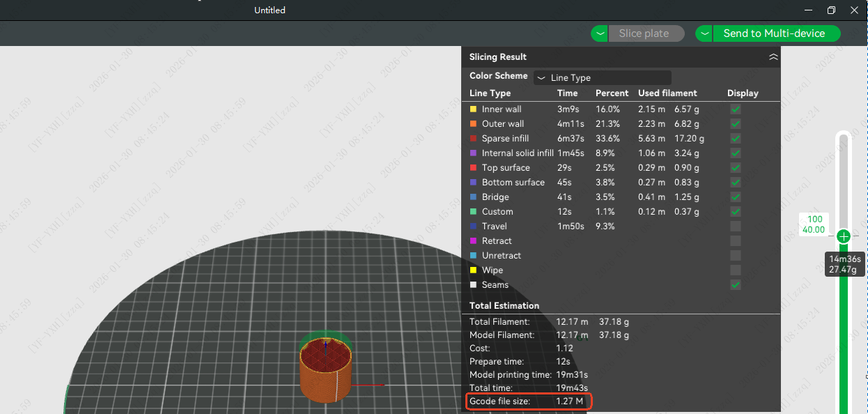The width and height of the screenshot is (868, 414).
Task: Click the orange Outer wall color swatch
Action: coord(474,124)
